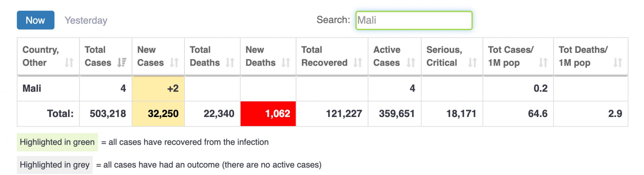The image size is (644, 175).
Task: Click the Highlighted in grey legend label
Action: [55, 165]
